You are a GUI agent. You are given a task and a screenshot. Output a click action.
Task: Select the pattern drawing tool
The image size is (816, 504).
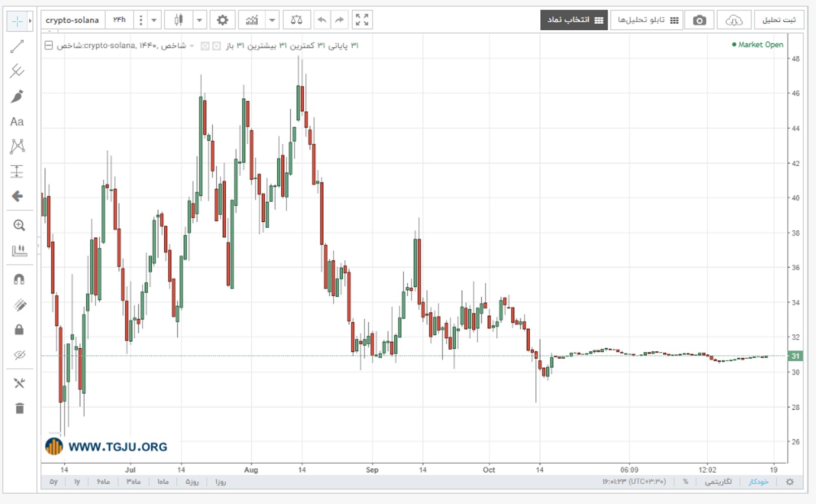click(x=17, y=146)
